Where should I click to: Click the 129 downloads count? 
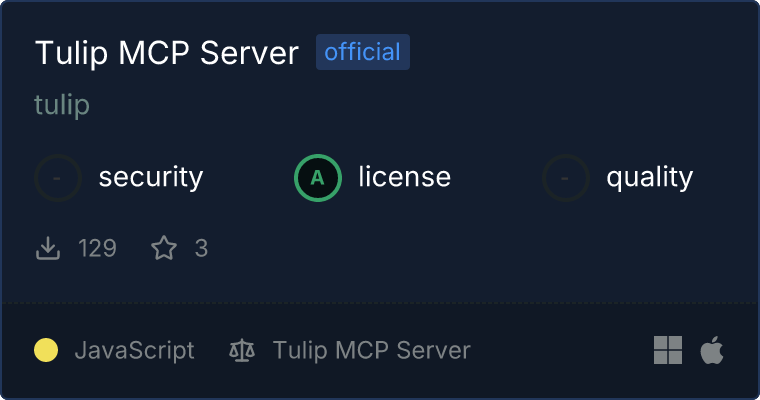click(97, 248)
